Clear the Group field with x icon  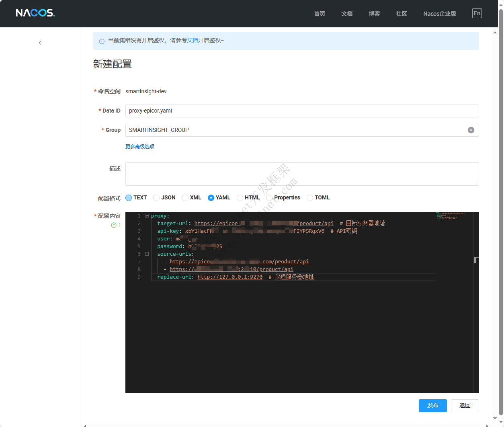coord(471,130)
